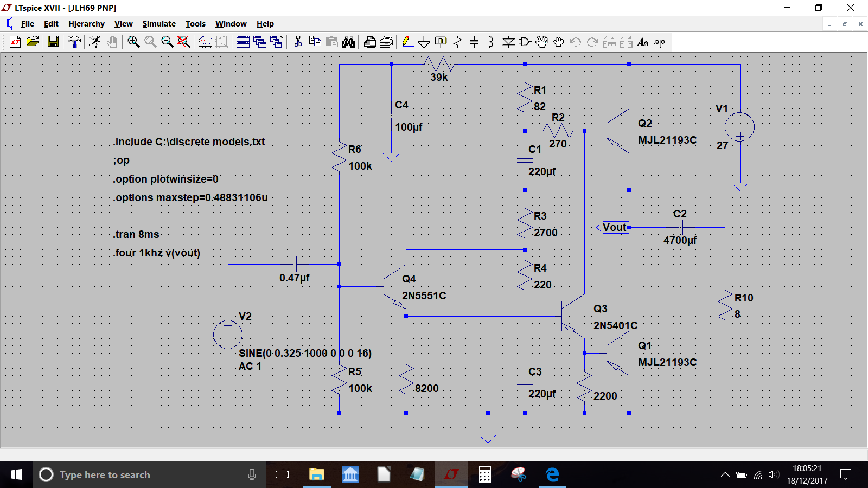The image size is (868, 488).
Task: Save the schematic with the floppy icon
Action: 53,42
